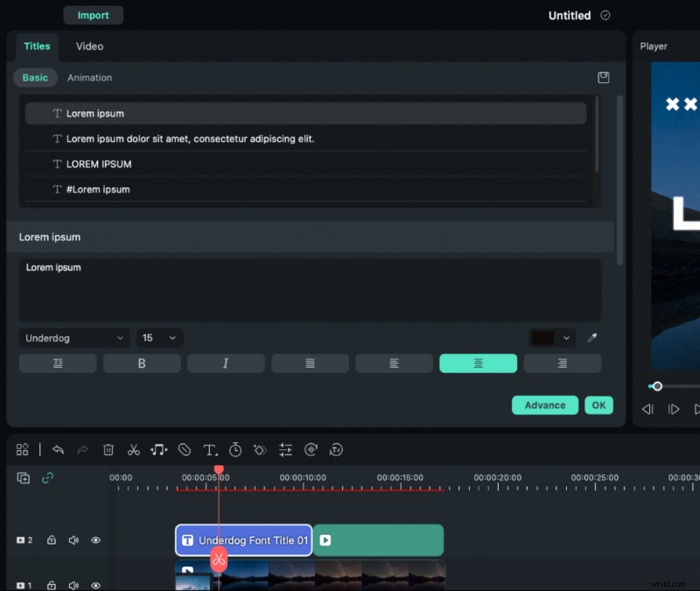Mute track 2 with the speaker icon
Image resolution: width=700 pixels, height=591 pixels.
point(73,540)
